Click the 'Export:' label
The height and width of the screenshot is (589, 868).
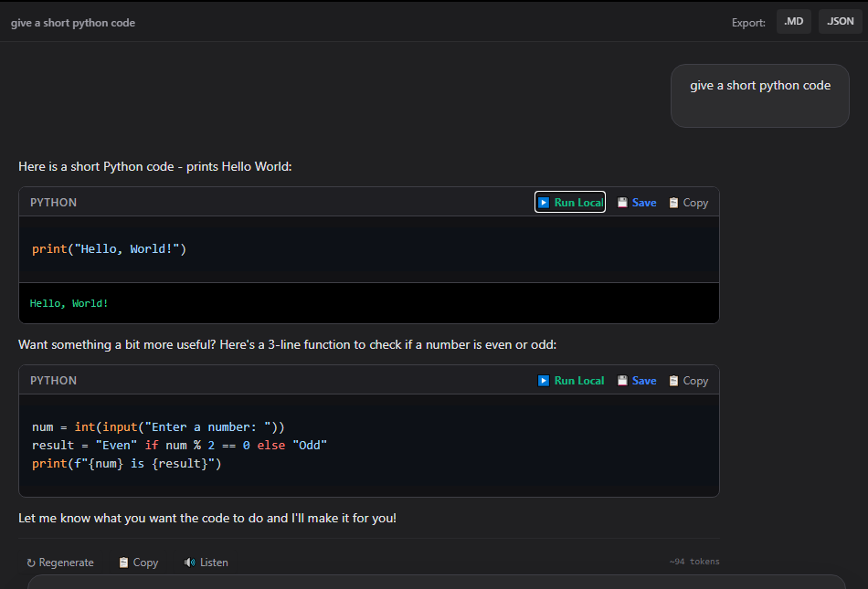tap(748, 23)
